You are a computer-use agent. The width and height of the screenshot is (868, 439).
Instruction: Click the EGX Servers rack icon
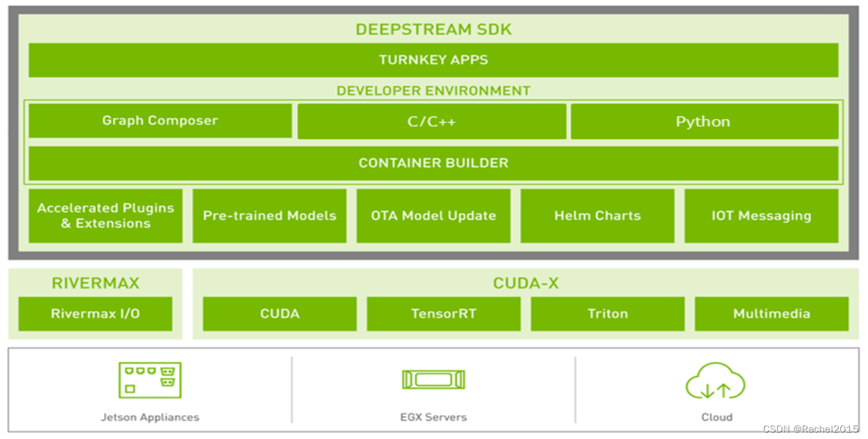pyautogui.click(x=433, y=380)
